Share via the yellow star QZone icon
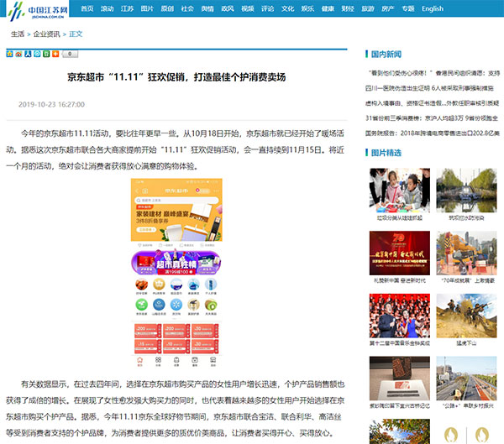 click(9, 54)
